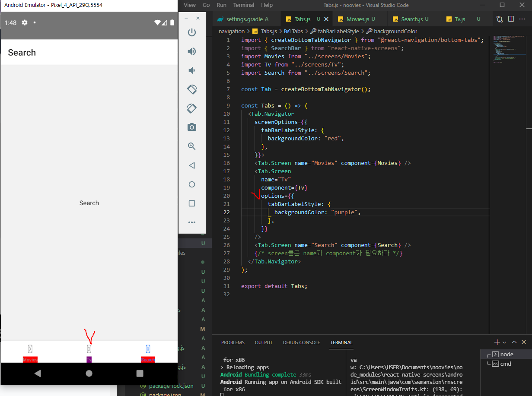The image size is (532, 396).
Task: Close the Tabs.js editor tab
Action: (326, 19)
